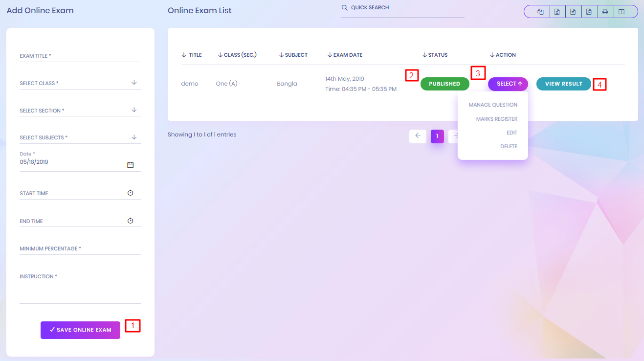Select Marks Register menu entry
The width and height of the screenshot is (644, 361).
pyautogui.click(x=496, y=119)
